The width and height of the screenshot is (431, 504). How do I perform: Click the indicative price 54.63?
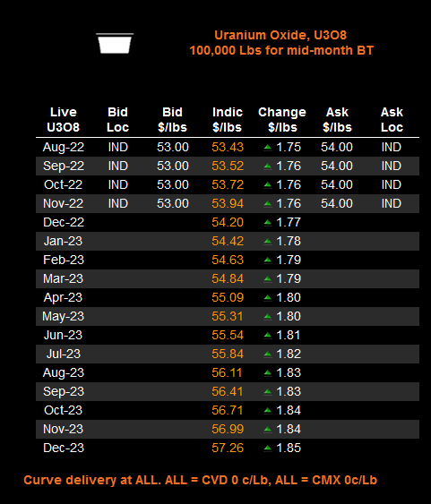click(x=228, y=260)
